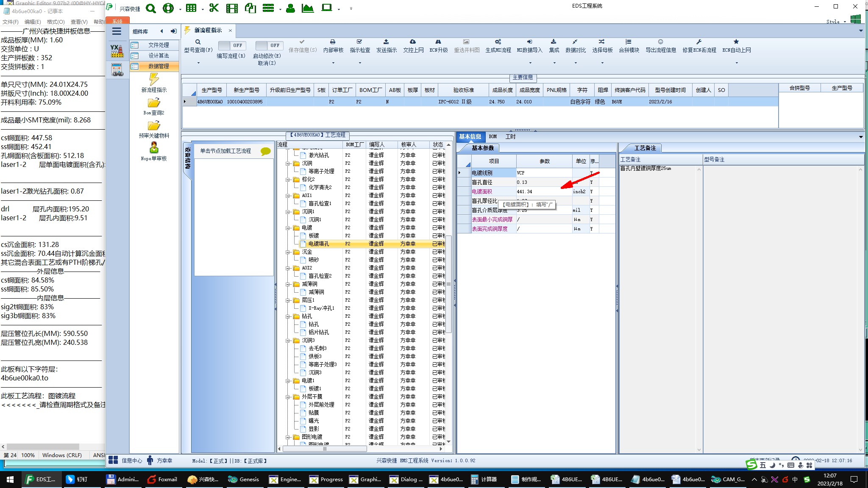
Task: Click the 修复ECN丢流程 wrench icon
Action: tap(699, 42)
